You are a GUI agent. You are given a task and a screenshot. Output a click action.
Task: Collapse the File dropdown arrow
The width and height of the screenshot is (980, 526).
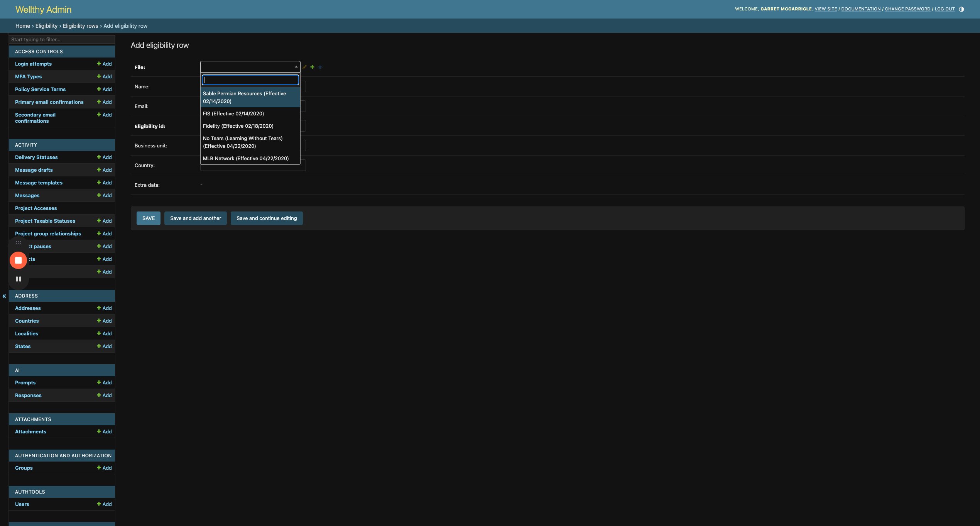(296, 67)
